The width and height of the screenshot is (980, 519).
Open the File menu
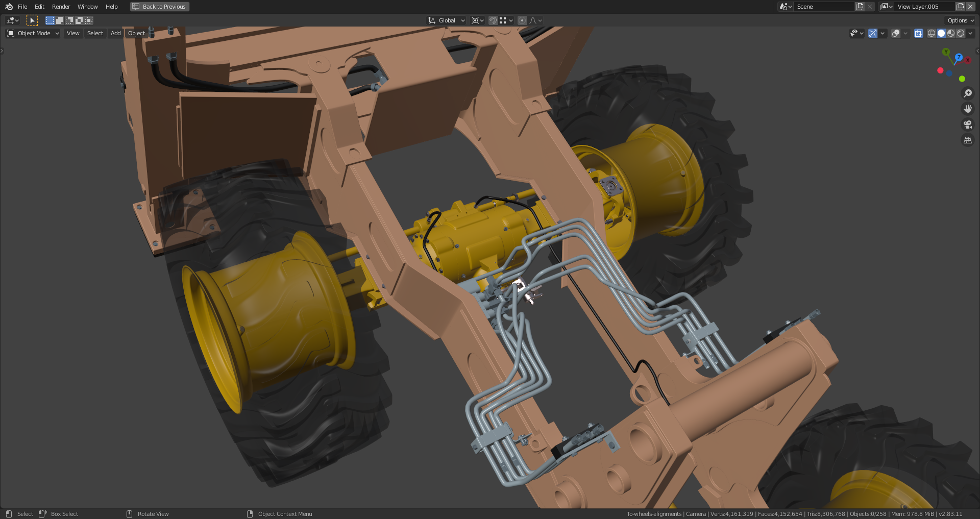pos(22,7)
